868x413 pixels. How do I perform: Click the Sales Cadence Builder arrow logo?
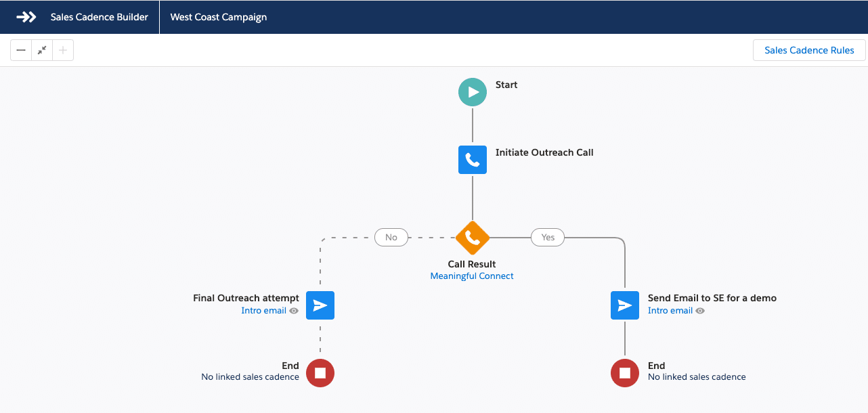pos(26,17)
